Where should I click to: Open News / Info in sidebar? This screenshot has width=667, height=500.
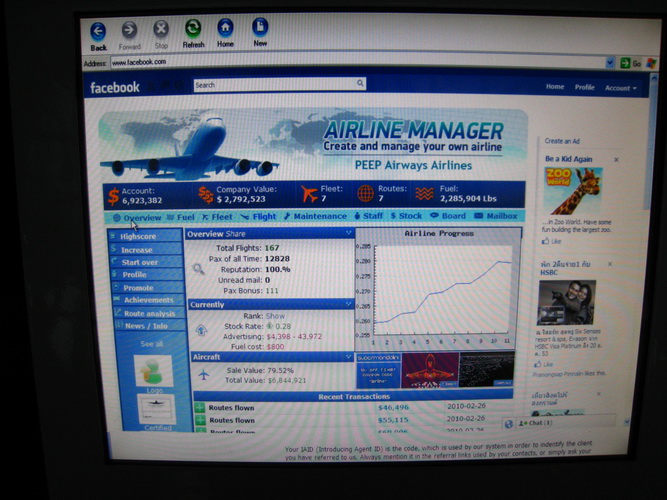[150, 326]
